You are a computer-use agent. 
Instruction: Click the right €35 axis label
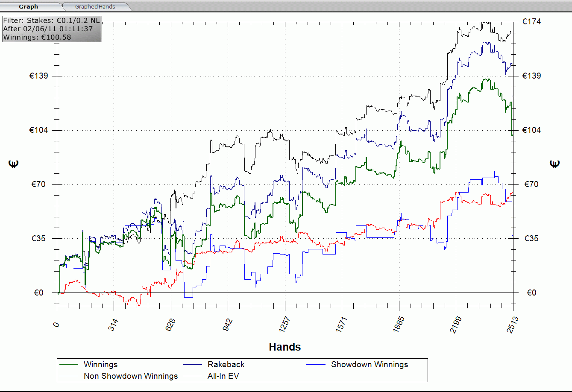(x=531, y=239)
